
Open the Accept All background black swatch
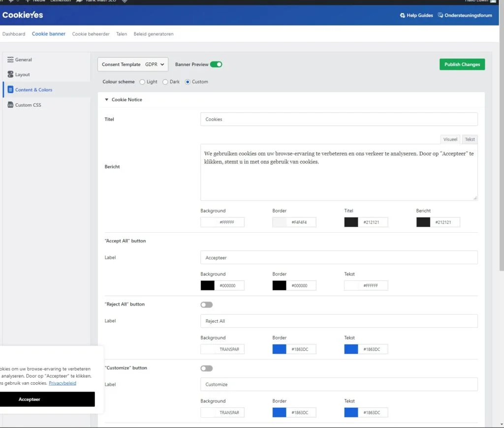tap(208, 285)
